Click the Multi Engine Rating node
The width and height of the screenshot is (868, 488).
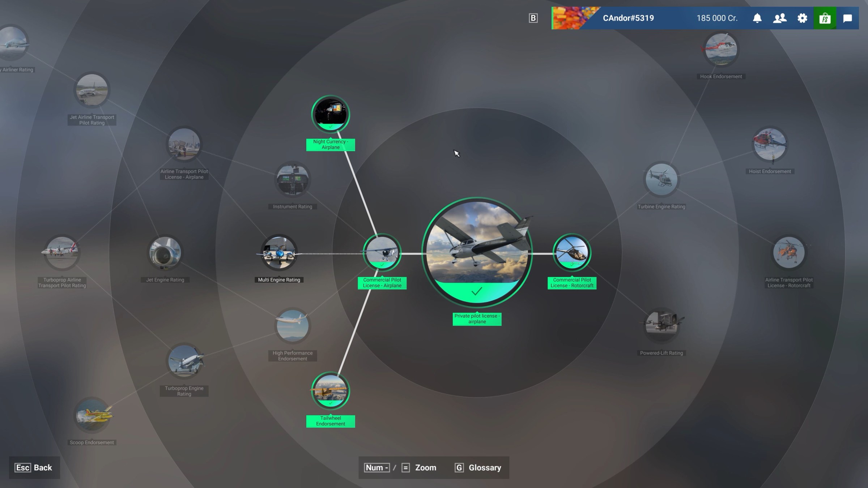(278, 253)
